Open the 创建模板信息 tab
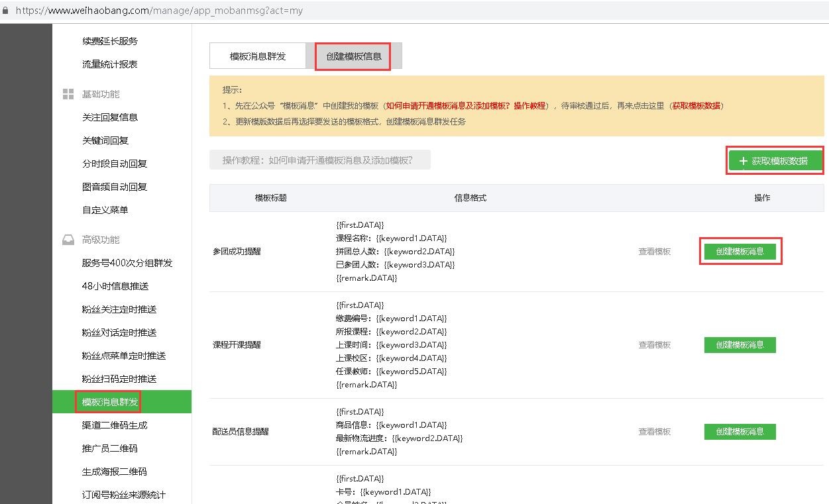This screenshot has height=504, width=829. tap(353, 56)
